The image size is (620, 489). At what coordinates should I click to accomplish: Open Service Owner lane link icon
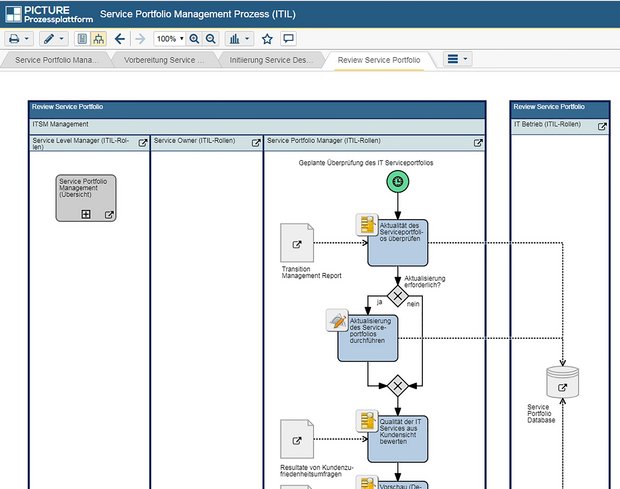256,143
